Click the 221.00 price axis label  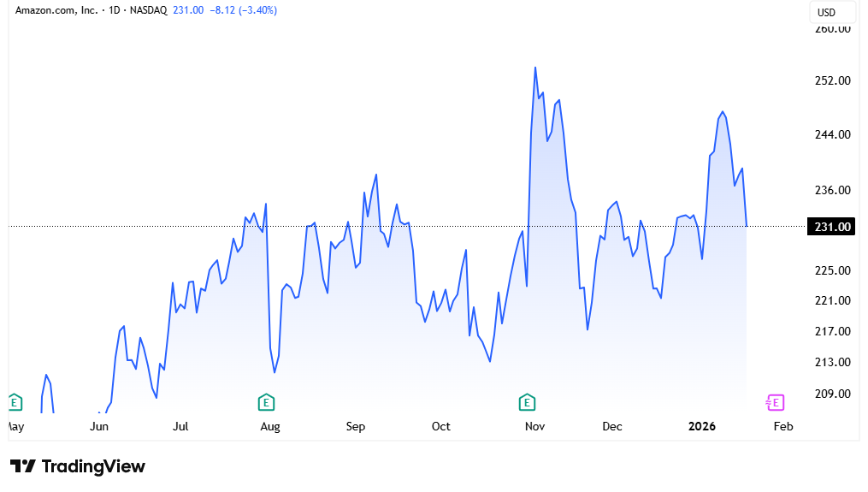tap(832, 301)
